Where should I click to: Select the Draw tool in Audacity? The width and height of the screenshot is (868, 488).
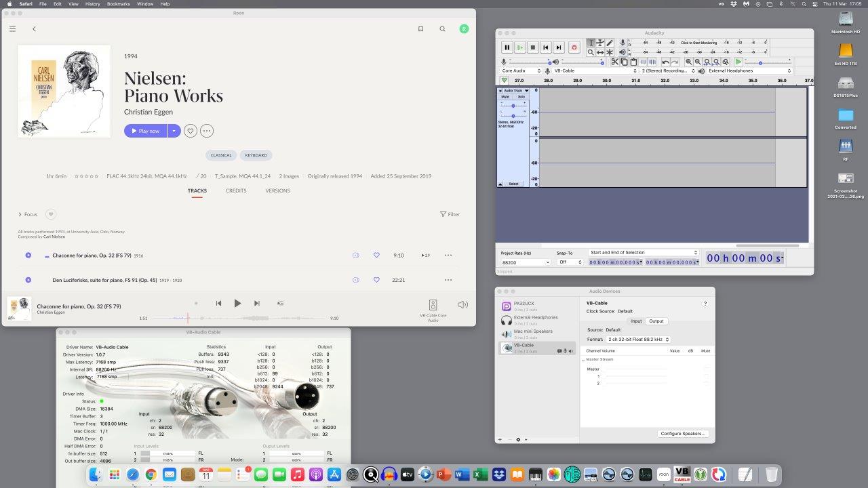tap(610, 43)
